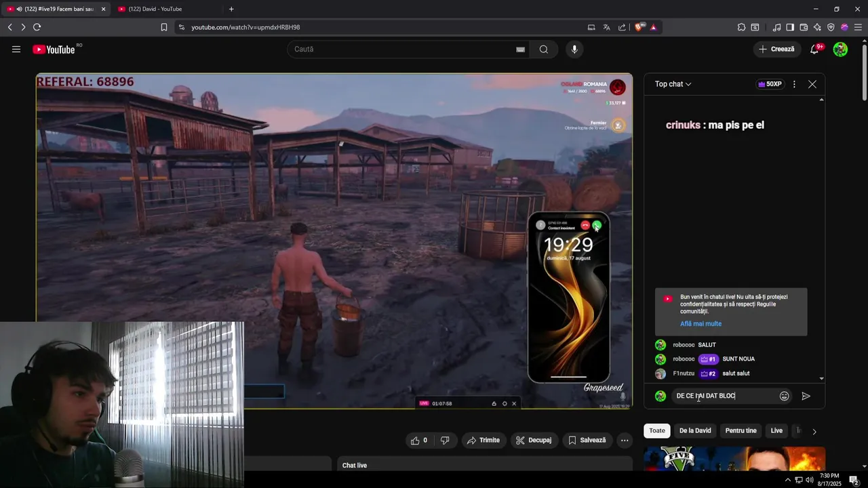Screen dimensions: 868x488
Task: Click the Decupaj clip button
Action: [x=534, y=441]
